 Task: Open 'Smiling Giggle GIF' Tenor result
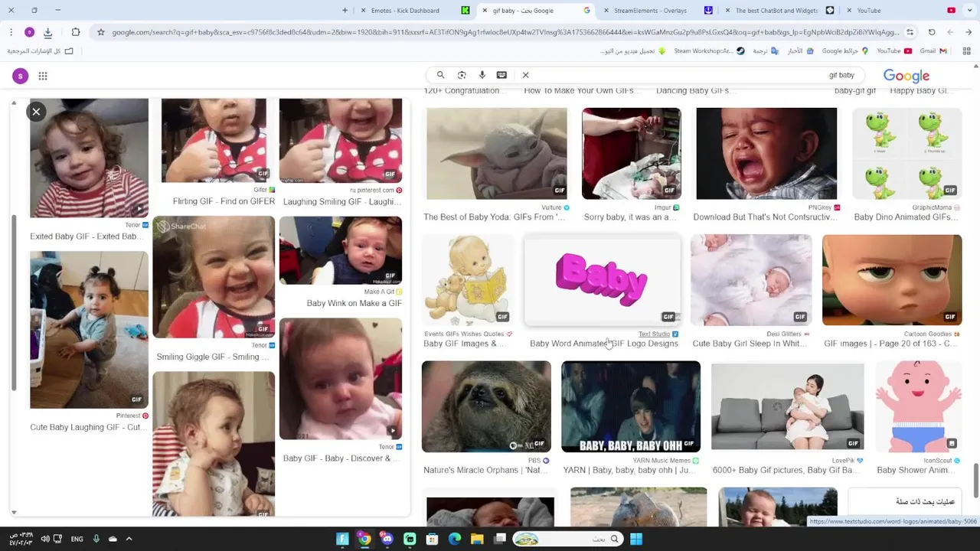212,357
